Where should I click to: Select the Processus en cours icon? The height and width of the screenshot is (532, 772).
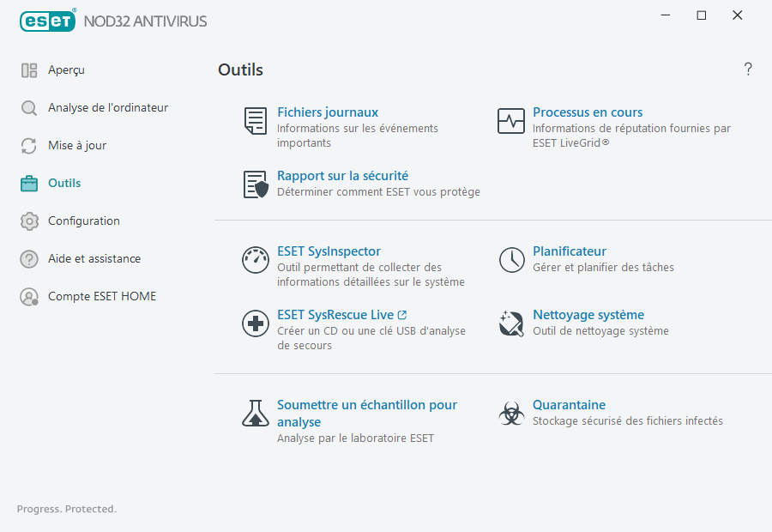[511, 121]
